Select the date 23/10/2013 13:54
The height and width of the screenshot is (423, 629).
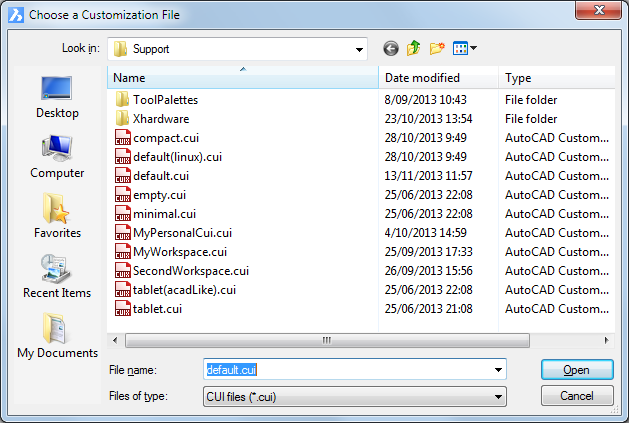click(x=428, y=119)
